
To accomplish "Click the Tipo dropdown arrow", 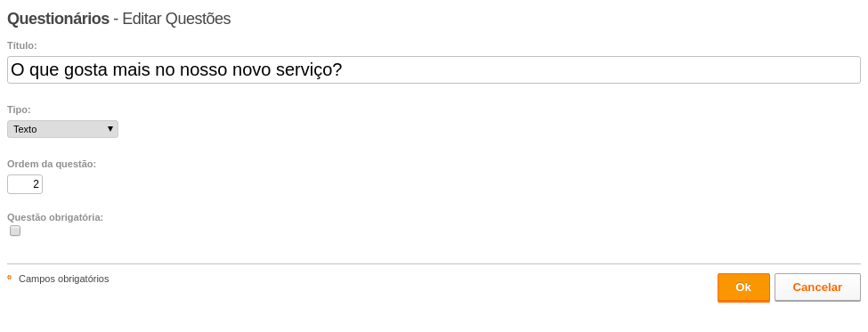I will (x=110, y=129).
